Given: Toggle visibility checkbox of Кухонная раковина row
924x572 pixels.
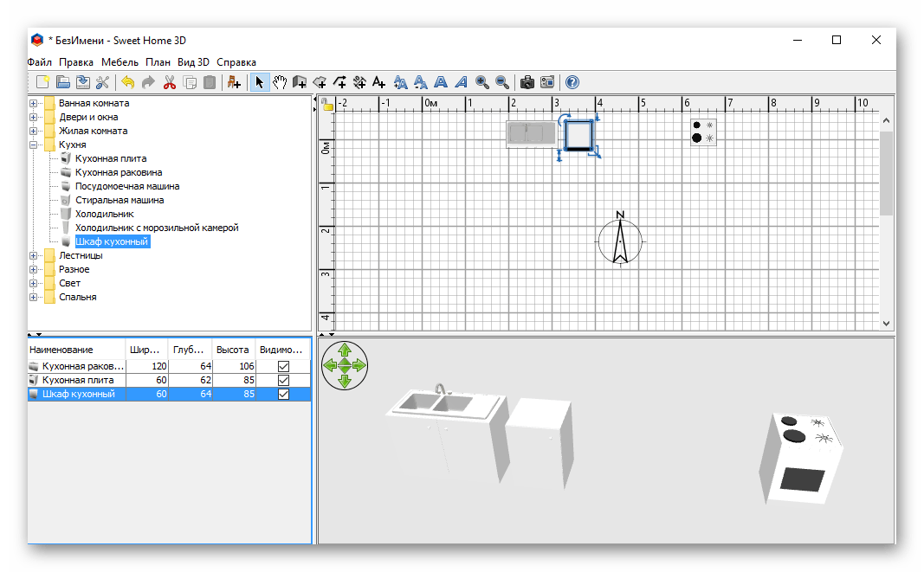Looking at the screenshot, I should pos(283,366).
